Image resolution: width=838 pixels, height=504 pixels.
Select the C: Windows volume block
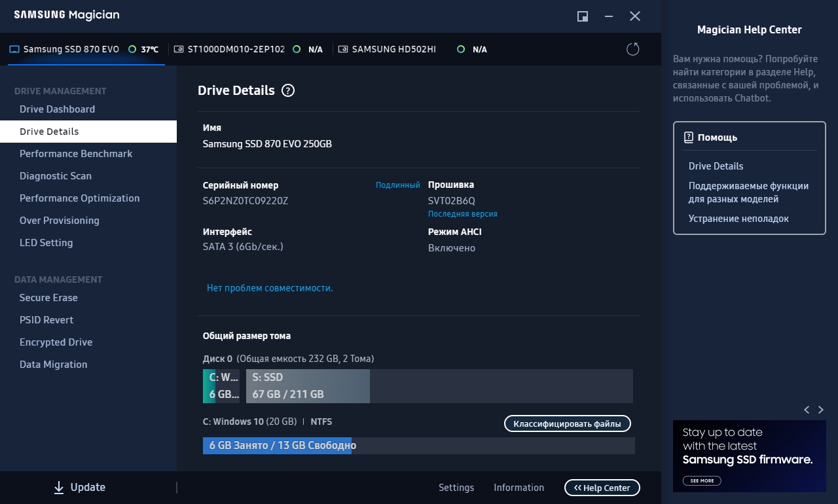221,386
